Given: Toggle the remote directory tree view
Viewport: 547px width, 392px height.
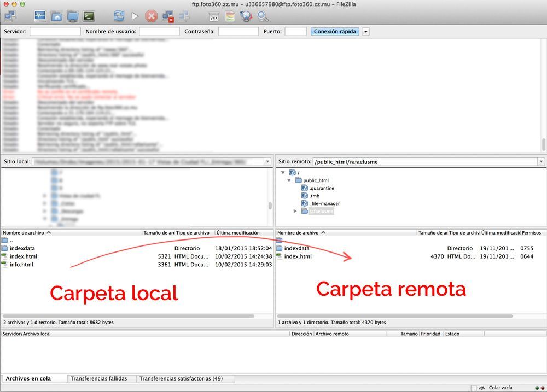Looking at the screenshot, I should (x=73, y=16).
